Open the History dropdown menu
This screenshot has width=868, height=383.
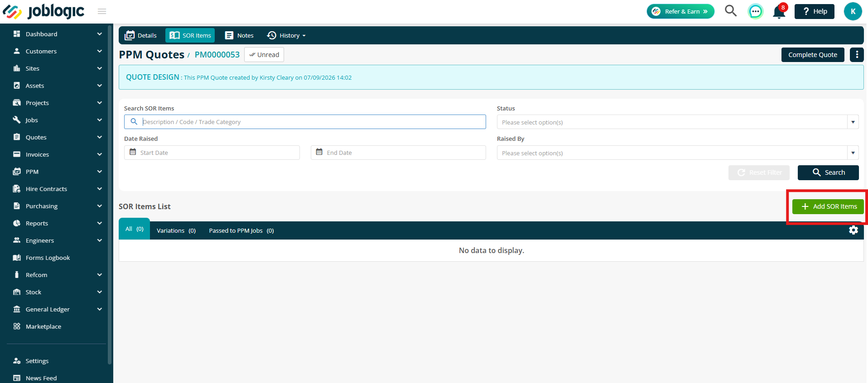(x=286, y=35)
